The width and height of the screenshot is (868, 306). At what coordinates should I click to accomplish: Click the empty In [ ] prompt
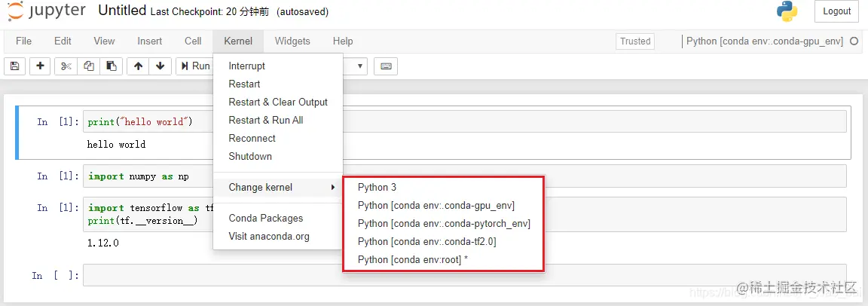(x=55, y=276)
